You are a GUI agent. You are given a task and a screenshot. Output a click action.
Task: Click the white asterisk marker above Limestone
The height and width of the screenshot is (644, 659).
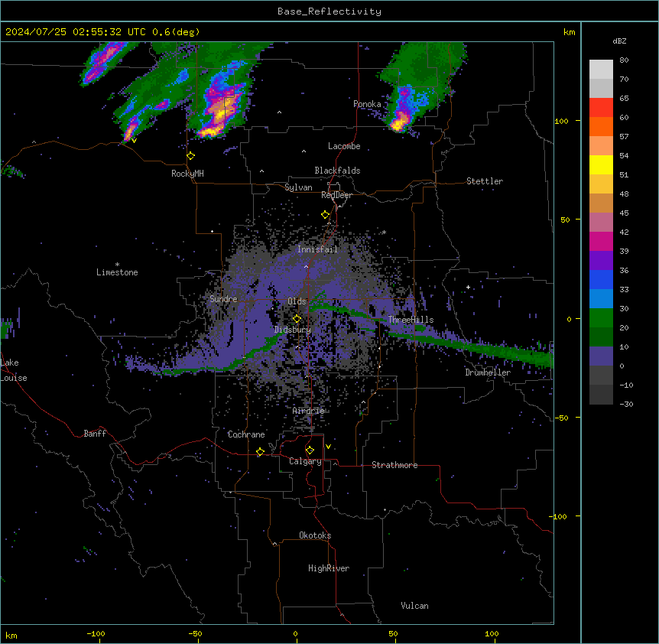coord(117,265)
